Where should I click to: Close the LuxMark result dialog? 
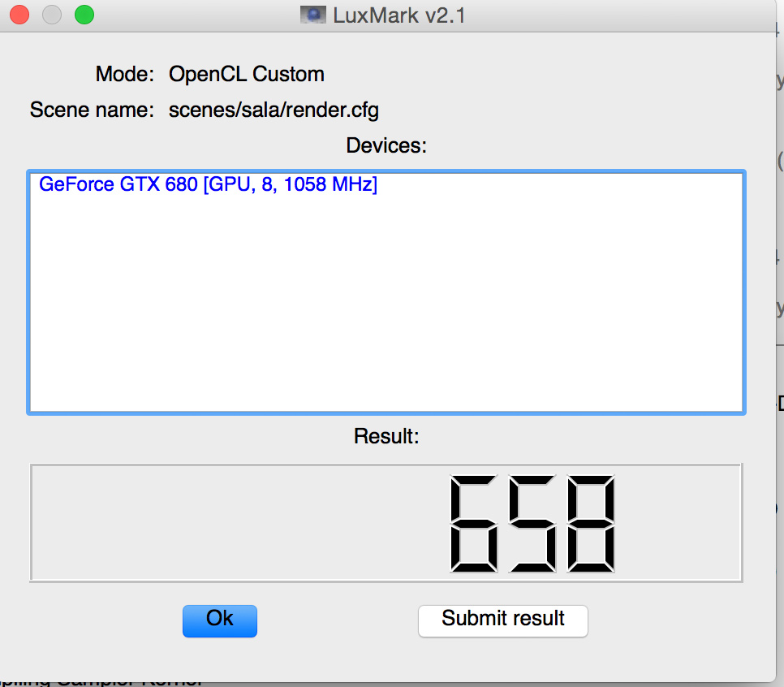tap(19, 15)
